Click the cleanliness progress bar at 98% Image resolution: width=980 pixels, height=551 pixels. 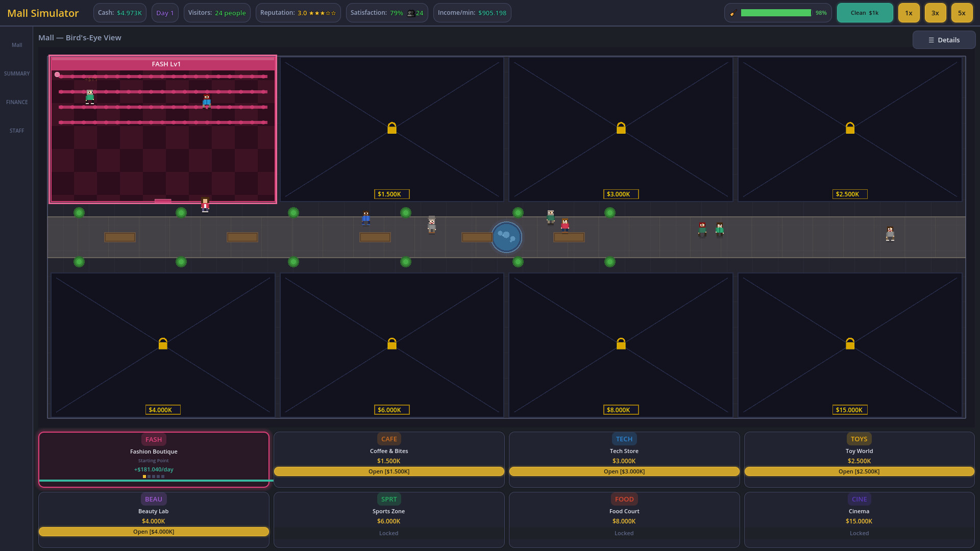776,13
